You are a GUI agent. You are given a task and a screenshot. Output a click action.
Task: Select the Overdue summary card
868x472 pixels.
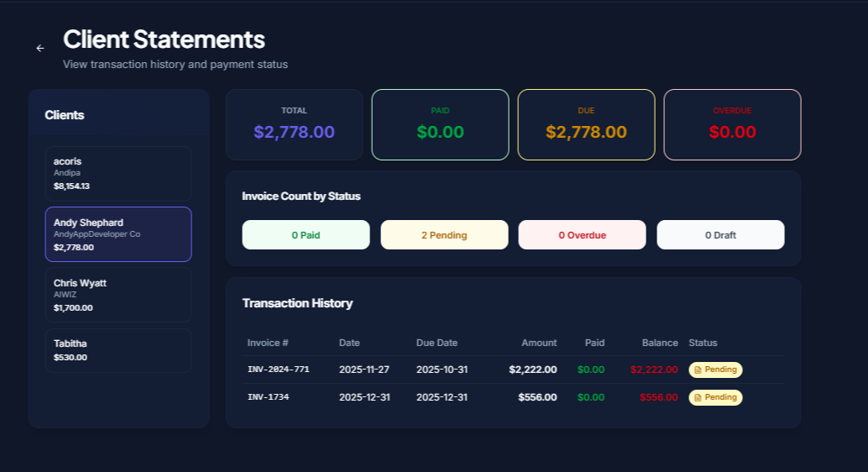732,124
